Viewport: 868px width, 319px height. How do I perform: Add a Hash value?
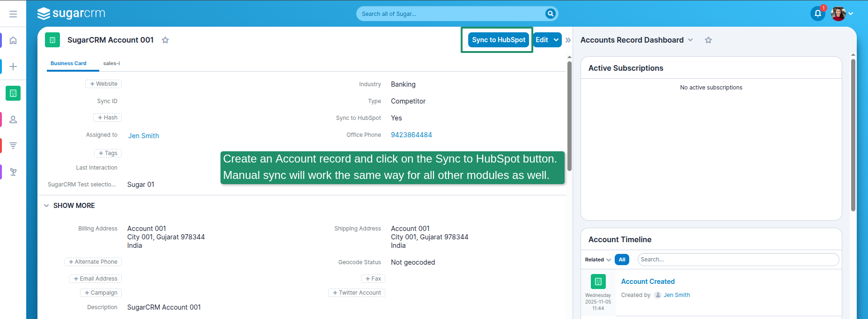pyautogui.click(x=107, y=118)
